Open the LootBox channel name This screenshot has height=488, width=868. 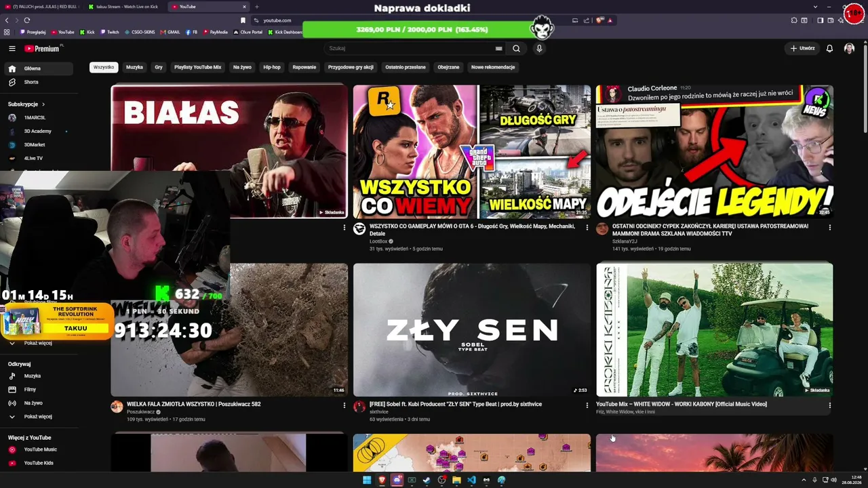click(x=379, y=241)
